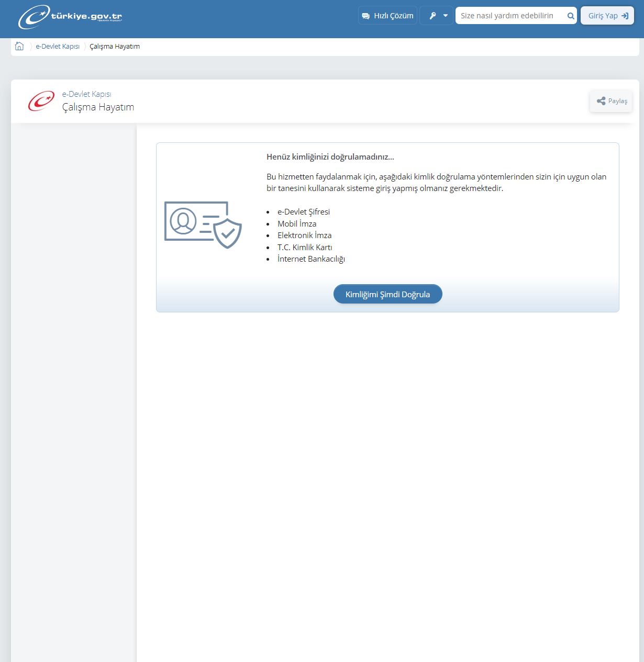The width and height of the screenshot is (644, 662).
Task: Click Kimliğimi Şimdi Doğrula button
Action: pyautogui.click(x=387, y=294)
